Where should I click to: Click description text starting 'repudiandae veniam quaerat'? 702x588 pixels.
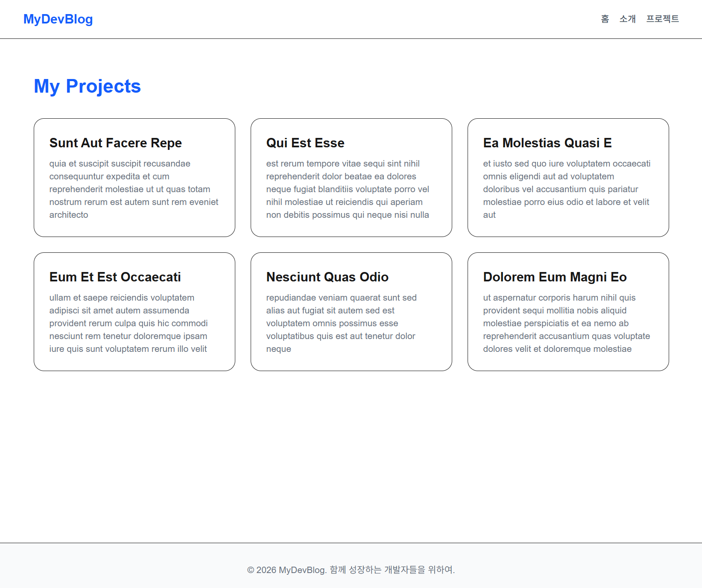point(341,323)
